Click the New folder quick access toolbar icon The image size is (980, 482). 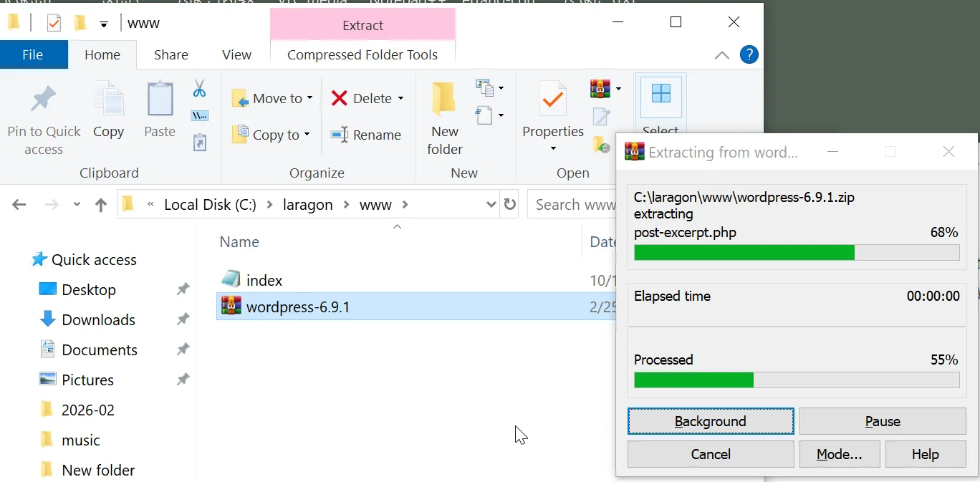pos(80,24)
